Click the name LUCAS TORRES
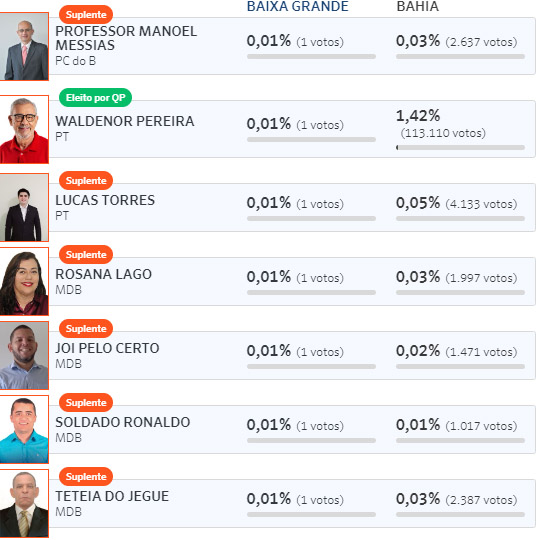This screenshot has height=540, width=538. click(105, 200)
